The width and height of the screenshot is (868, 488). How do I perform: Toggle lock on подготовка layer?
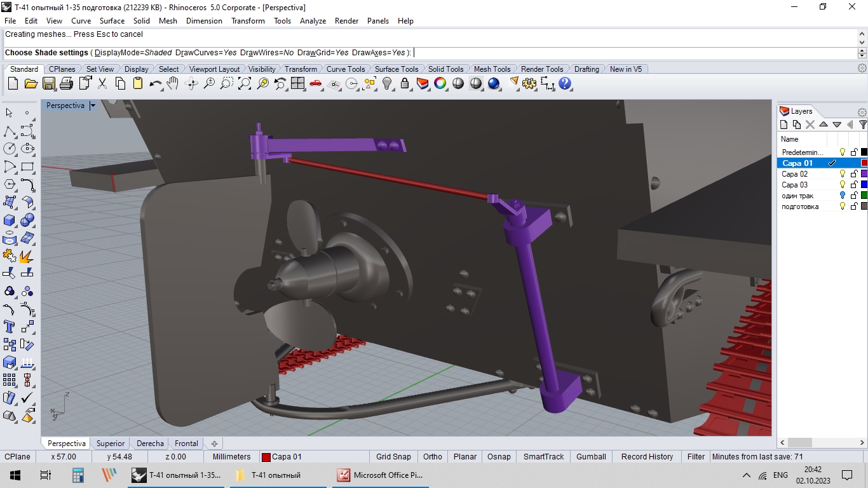(854, 207)
